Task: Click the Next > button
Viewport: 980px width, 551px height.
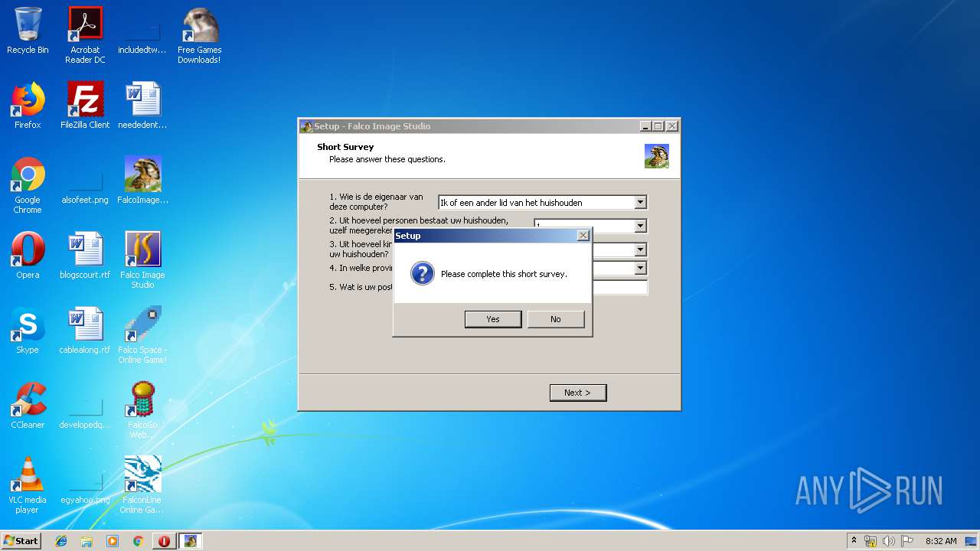Action: click(578, 393)
